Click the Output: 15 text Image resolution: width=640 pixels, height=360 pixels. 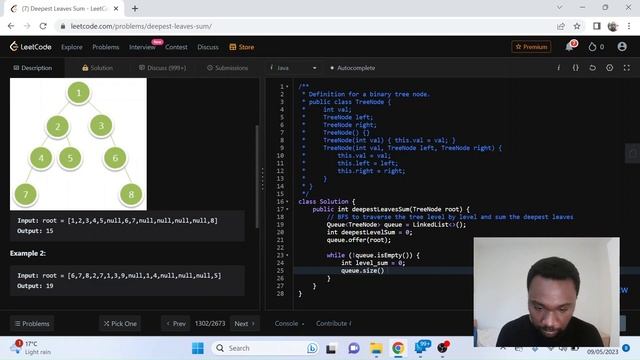[x=35, y=231]
